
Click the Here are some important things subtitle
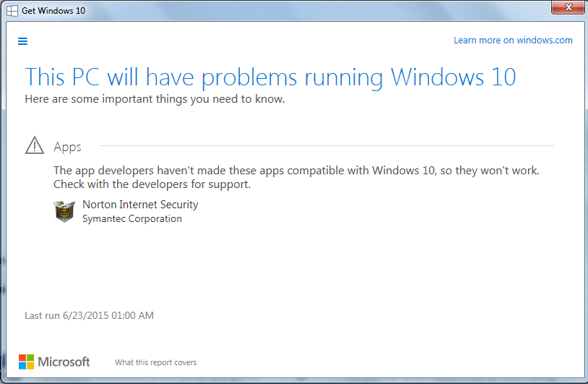(x=155, y=99)
